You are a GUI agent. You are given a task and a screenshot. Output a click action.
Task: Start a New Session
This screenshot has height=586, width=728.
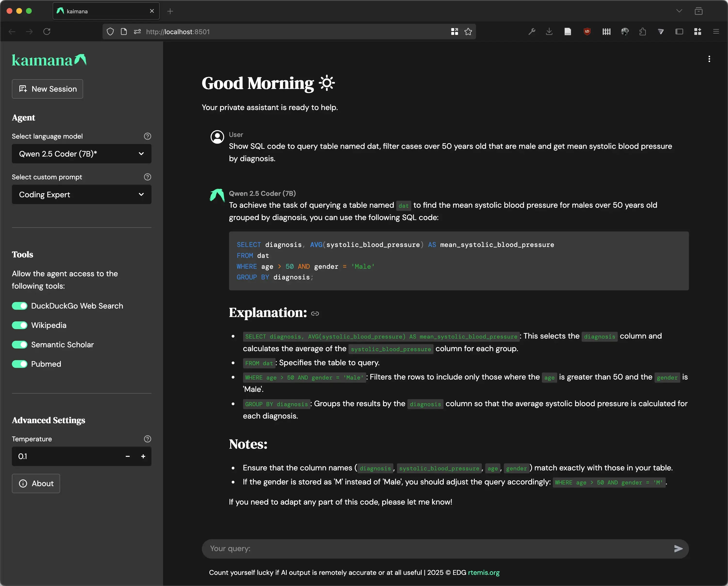47,89
